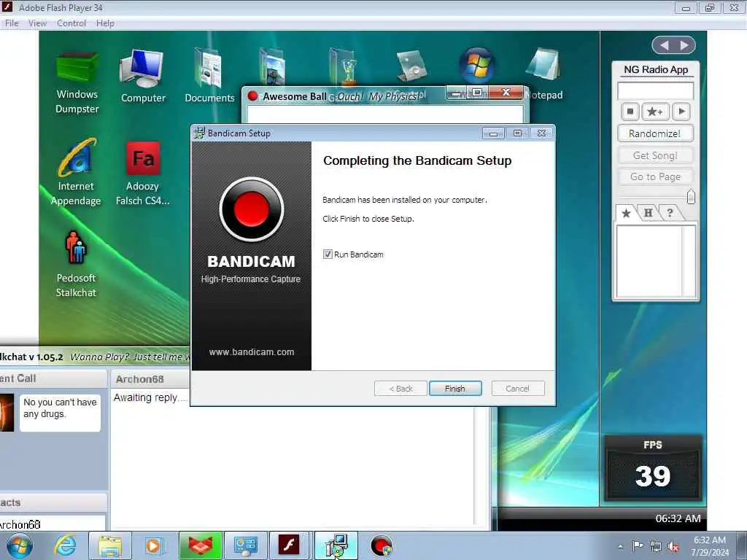Viewport: 747px width, 560px height.
Task: Click the Awesome Ball red ball icon
Action: [x=252, y=96]
